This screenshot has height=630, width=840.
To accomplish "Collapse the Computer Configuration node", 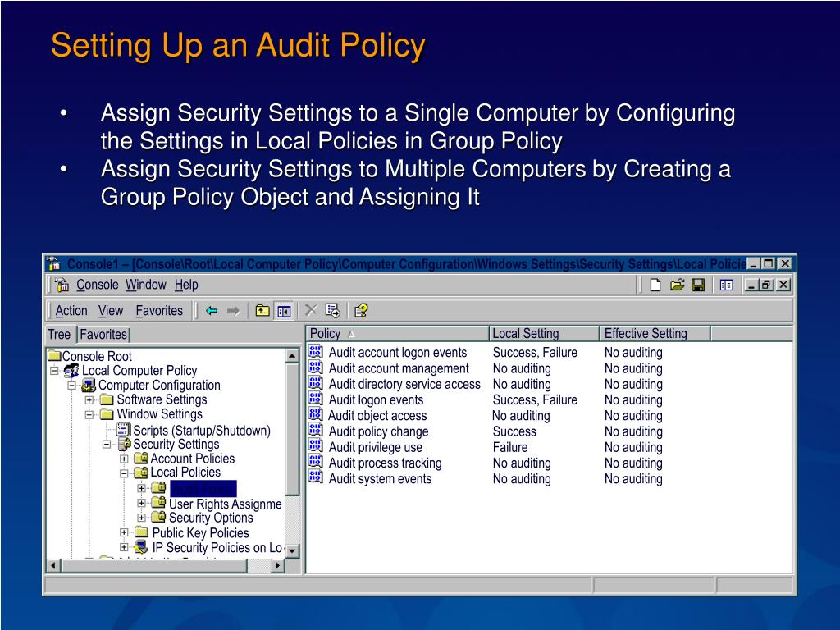I will (x=72, y=386).
